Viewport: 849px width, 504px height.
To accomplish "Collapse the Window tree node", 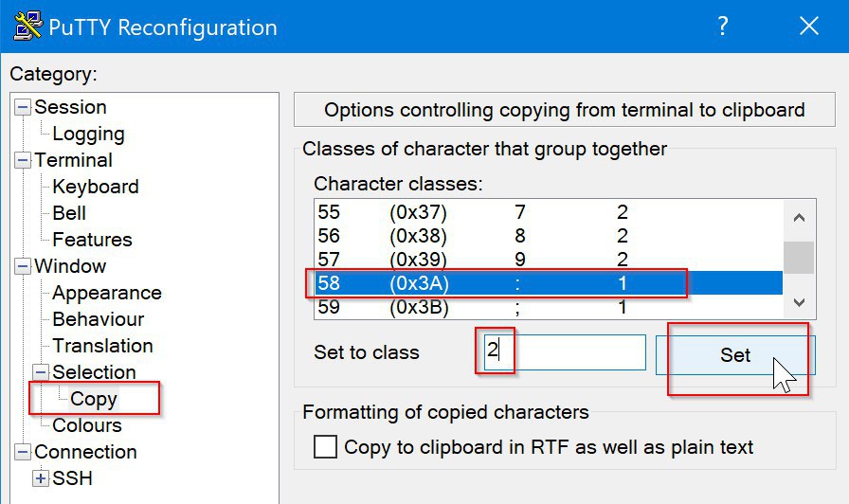I will [x=22, y=266].
